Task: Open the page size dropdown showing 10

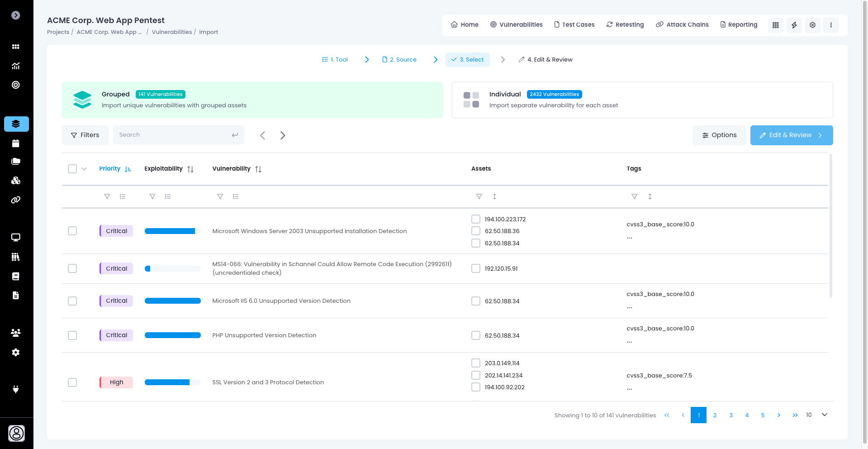Action: point(824,415)
